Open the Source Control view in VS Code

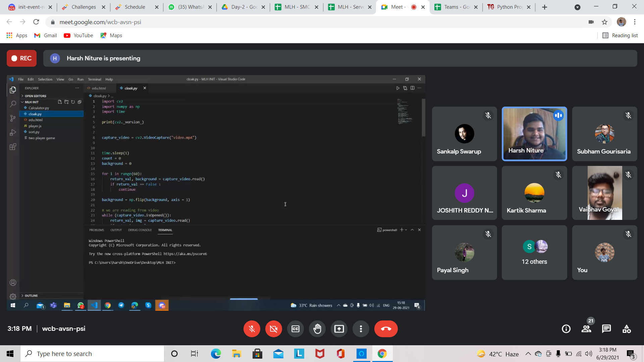[13, 118]
